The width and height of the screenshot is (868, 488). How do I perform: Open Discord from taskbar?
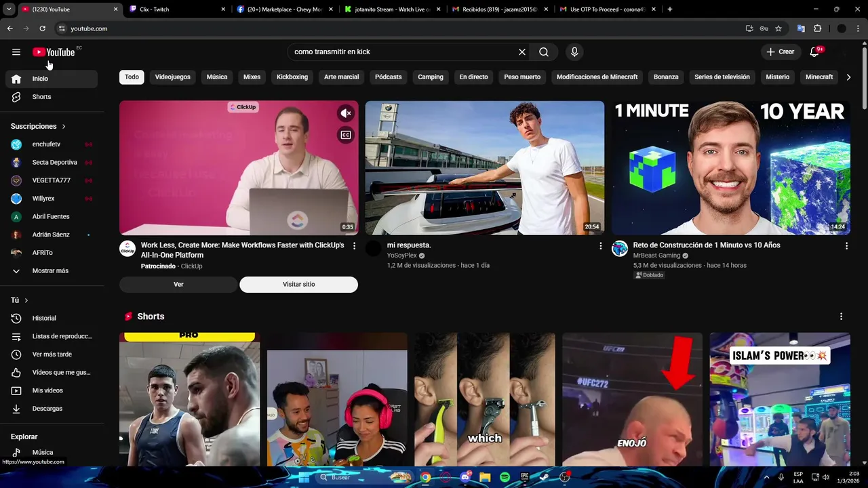click(x=465, y=477)
